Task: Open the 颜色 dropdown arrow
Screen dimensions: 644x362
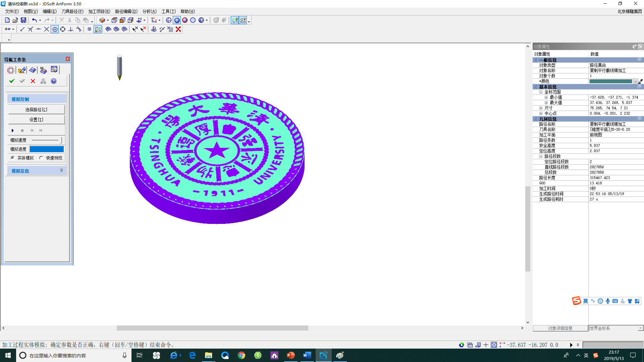Action: click(635, 81)
